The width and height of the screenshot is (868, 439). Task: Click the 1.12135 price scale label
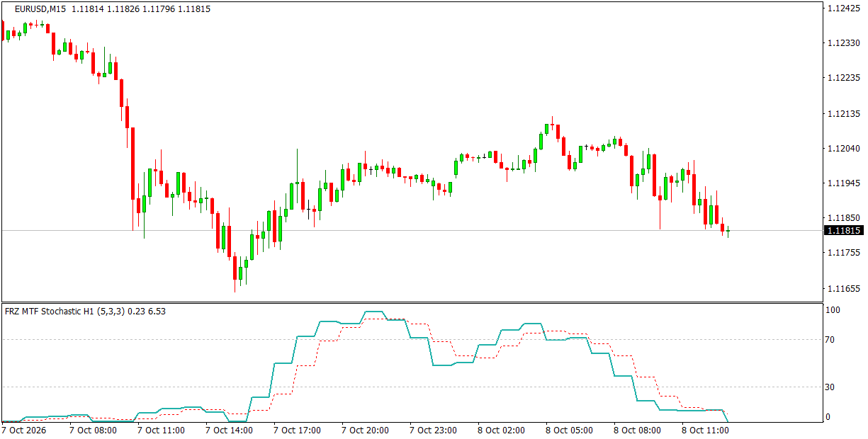click(x=844, y=113)
